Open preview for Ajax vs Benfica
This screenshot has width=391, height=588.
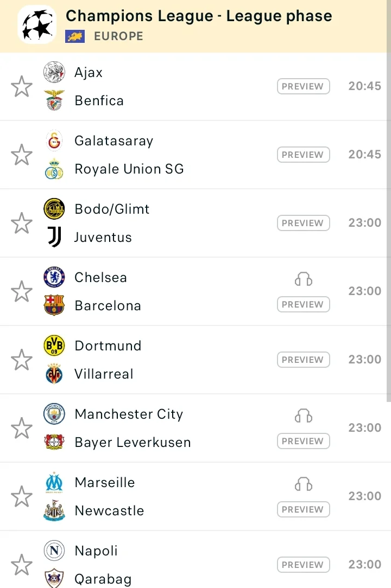(303, 86)
